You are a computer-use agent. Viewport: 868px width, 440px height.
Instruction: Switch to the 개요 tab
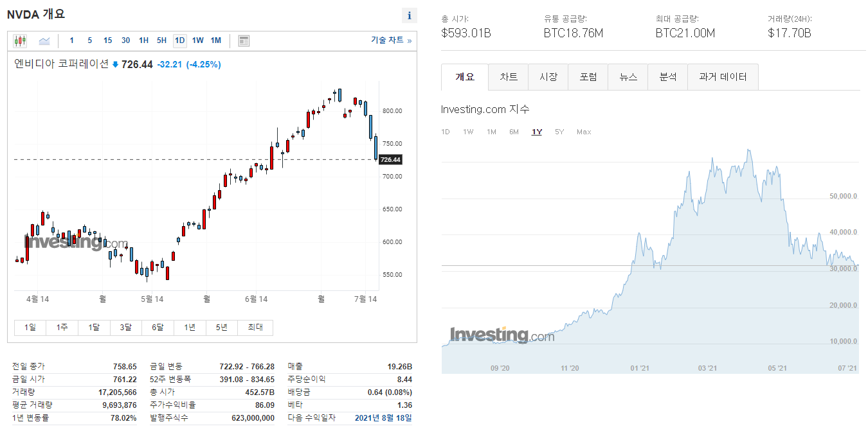coord(465,77)
